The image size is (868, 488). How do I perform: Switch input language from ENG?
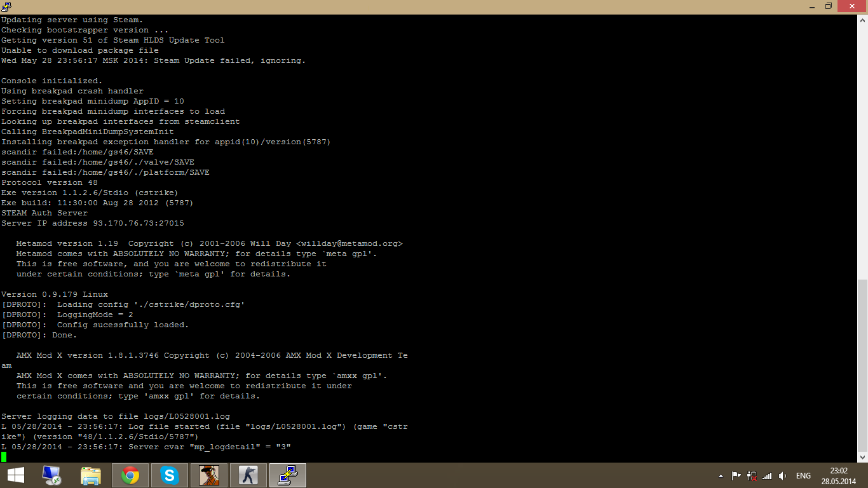point(803,475)
